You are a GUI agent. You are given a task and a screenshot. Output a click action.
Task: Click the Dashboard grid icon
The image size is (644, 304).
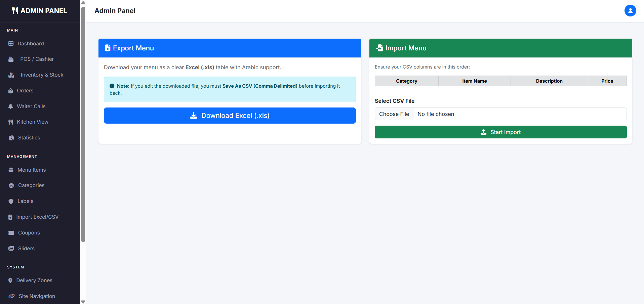pyautogui.click(x=11, y=44)
